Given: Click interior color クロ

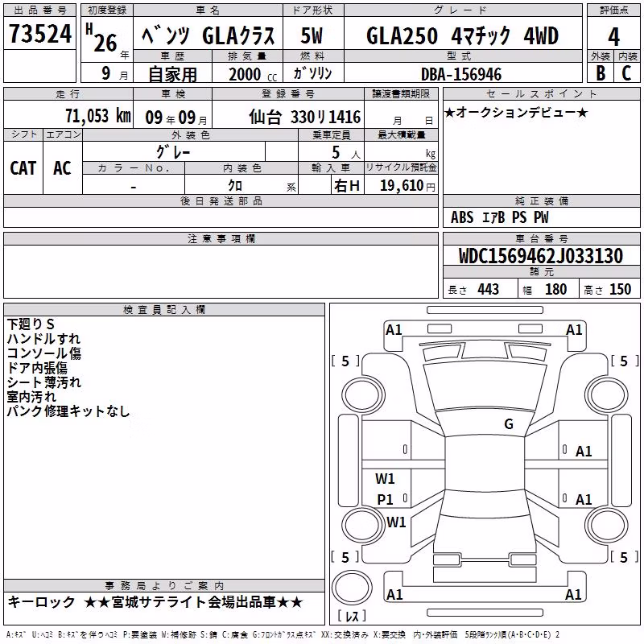Looking at the screenshot, I should [235, 185].
